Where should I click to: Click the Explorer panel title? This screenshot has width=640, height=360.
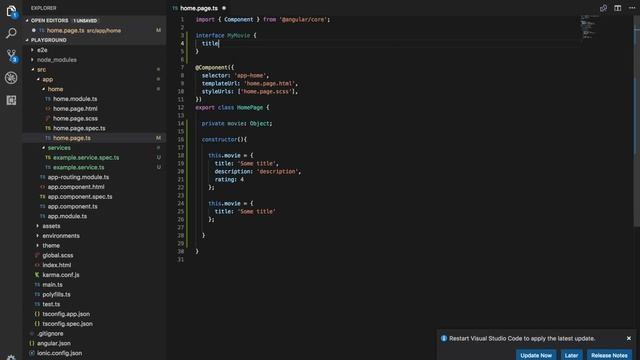43,8
